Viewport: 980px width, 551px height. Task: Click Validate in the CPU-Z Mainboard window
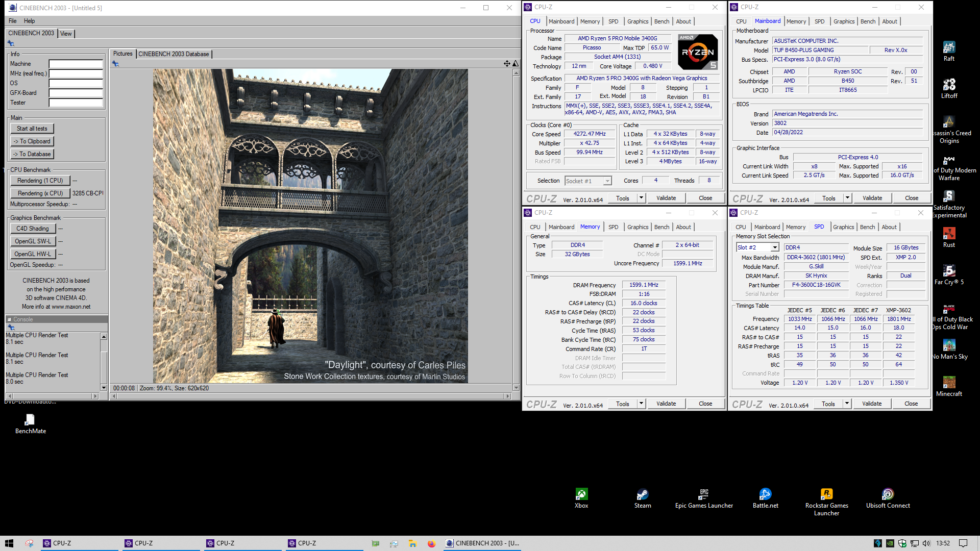(872, 198)
